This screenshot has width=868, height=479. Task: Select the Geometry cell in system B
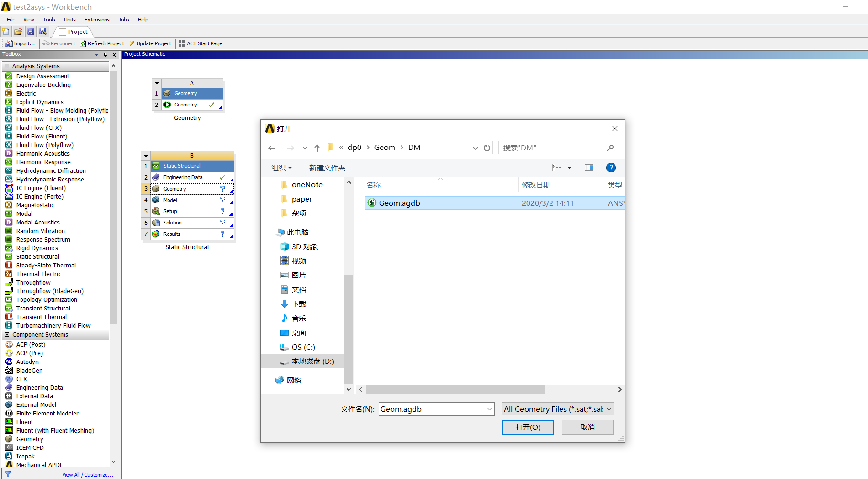[192, 189]
